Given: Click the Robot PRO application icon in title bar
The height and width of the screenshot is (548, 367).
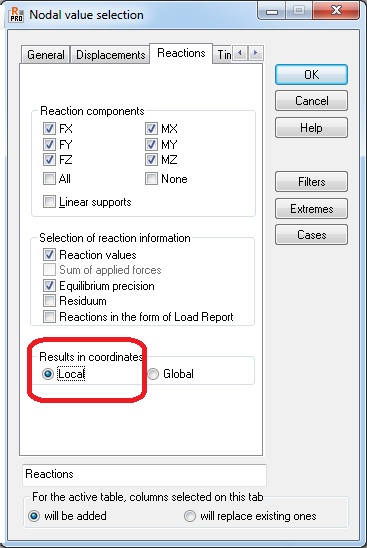Looking at the screenshot, I should (x=16, y=15).
